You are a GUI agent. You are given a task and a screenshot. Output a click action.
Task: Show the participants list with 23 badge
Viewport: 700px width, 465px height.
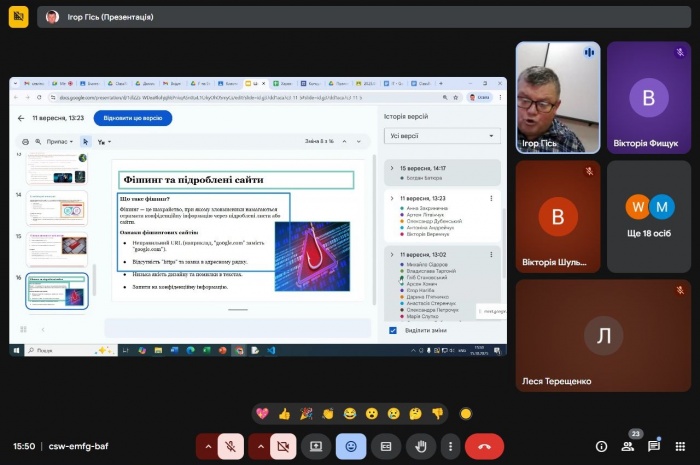(x=628, y=446)
